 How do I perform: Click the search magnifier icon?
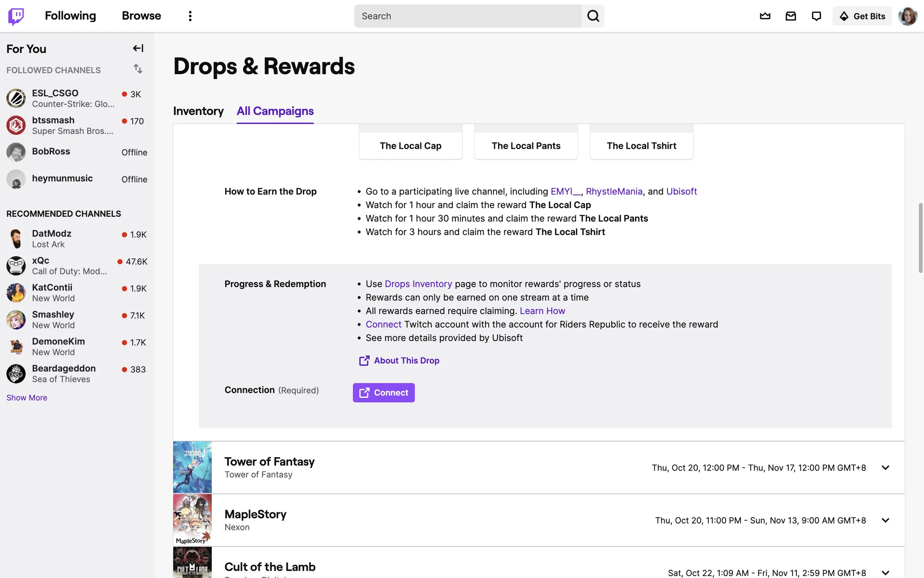tap(593, 16)
